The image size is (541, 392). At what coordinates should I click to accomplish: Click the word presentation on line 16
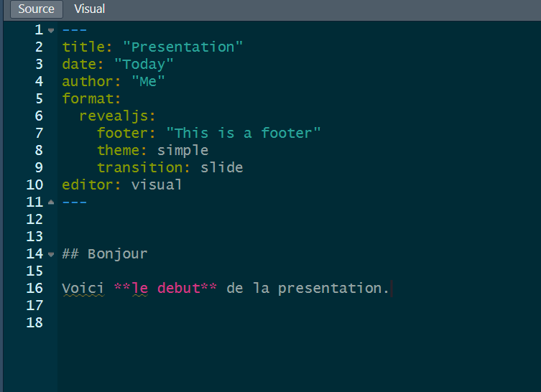click(333, 289)
